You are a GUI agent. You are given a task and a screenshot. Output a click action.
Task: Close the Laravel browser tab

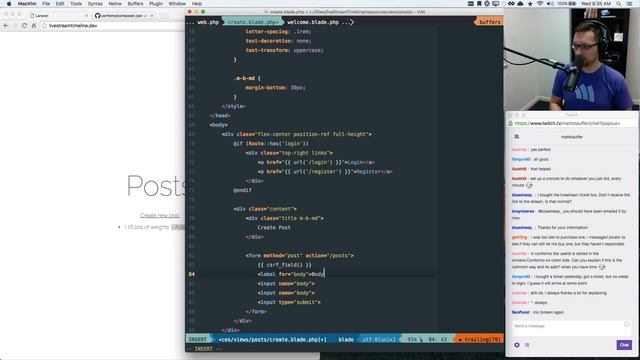click(x=86, y=16)
